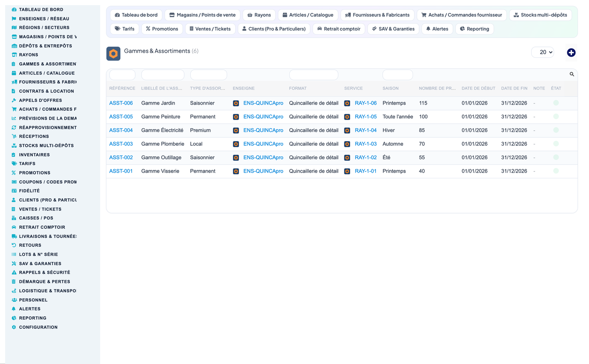The image size is (589, 364).
Task: Click the enseigne icon in ASST-006 row
Action: click(236, 103)
